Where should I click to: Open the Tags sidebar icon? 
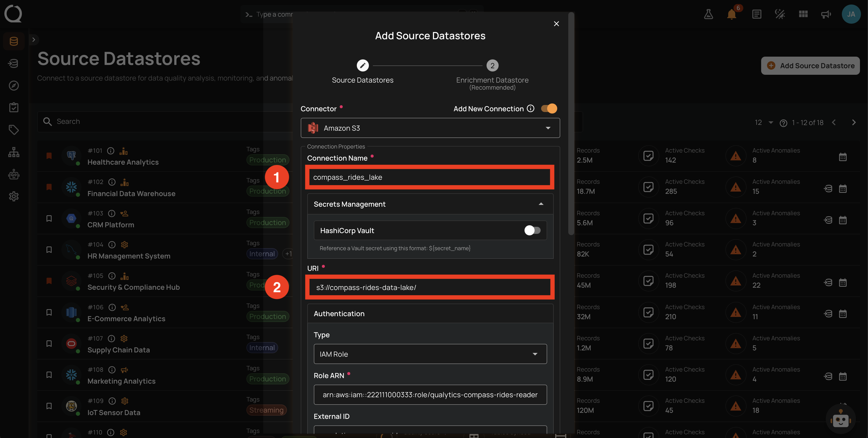coord(14,130)
